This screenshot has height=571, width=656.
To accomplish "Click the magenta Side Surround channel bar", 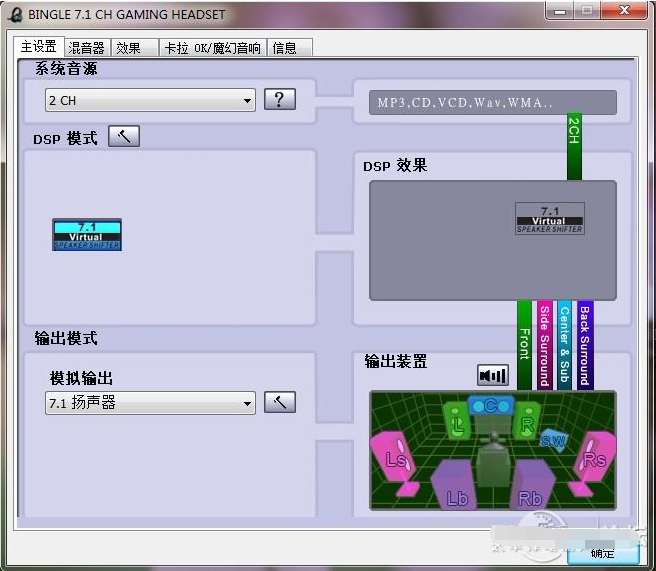I will (x=544, y=345).
